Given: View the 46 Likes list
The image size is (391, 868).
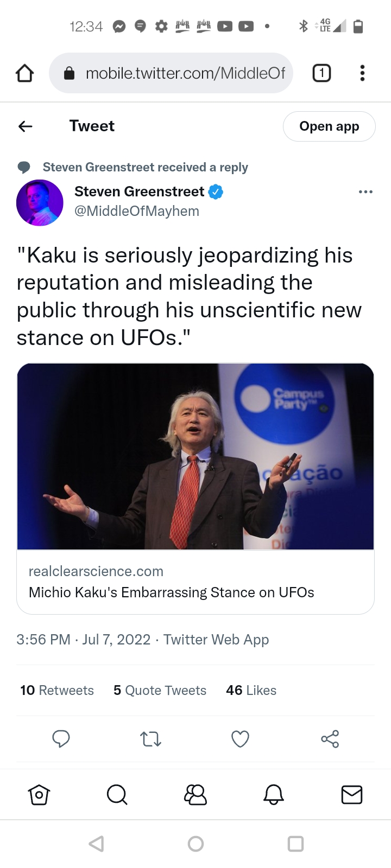Looking at the screenshot, I should point(251,690).
